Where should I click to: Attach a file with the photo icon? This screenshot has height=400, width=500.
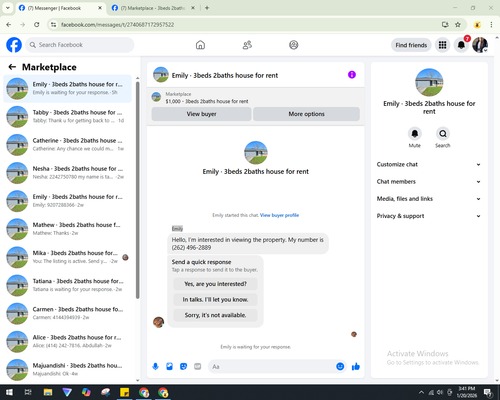click(x=169, y=367)
